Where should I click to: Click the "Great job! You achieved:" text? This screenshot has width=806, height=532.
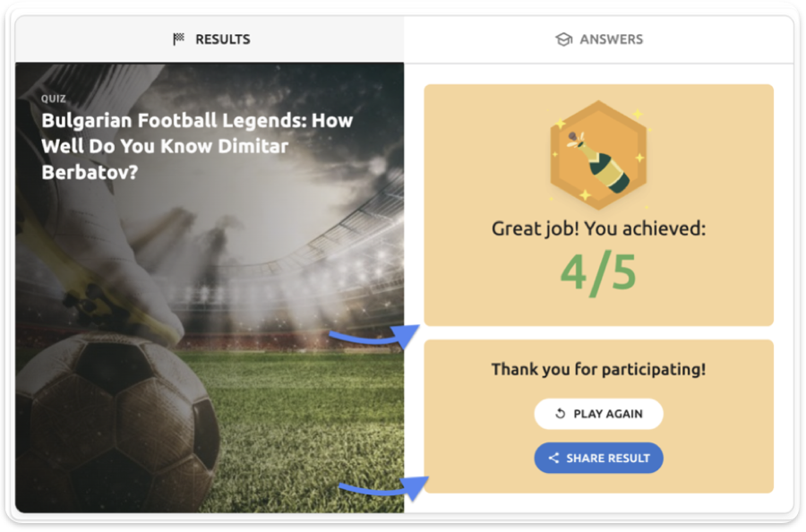[598, 228]
